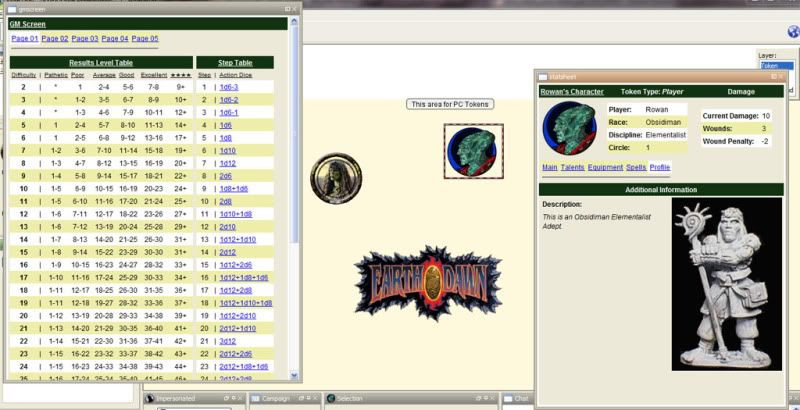Switch to the Main tab in statsheet

[x=549, y=167]
